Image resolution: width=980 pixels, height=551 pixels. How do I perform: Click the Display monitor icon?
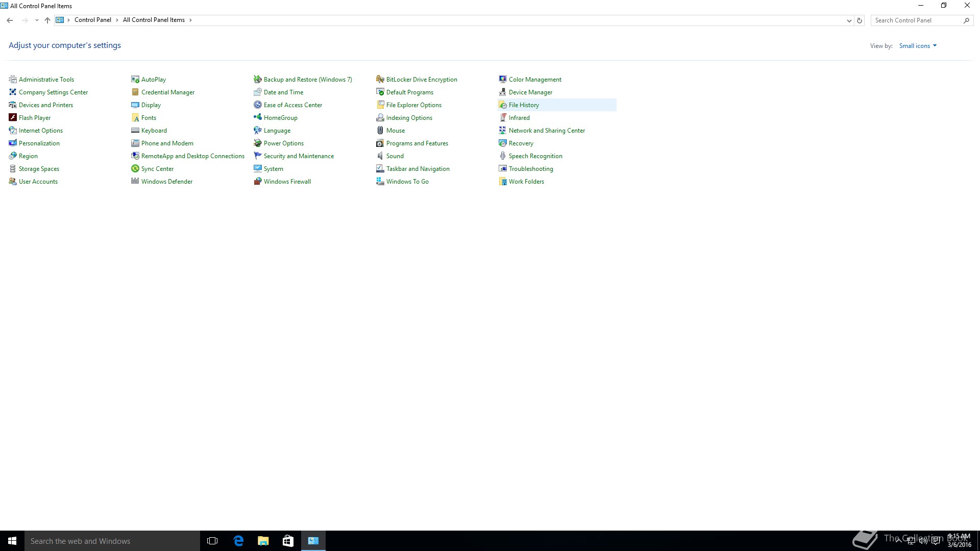pos(135,105)
